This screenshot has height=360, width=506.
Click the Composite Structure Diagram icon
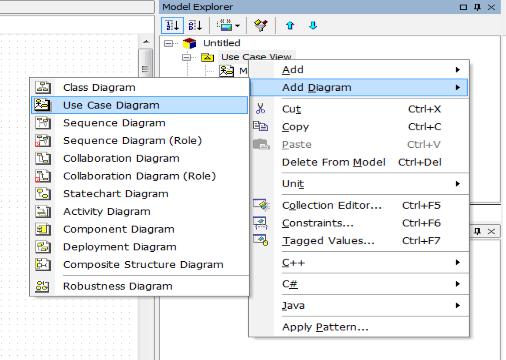pyautogui.click(x=43, y=264)
